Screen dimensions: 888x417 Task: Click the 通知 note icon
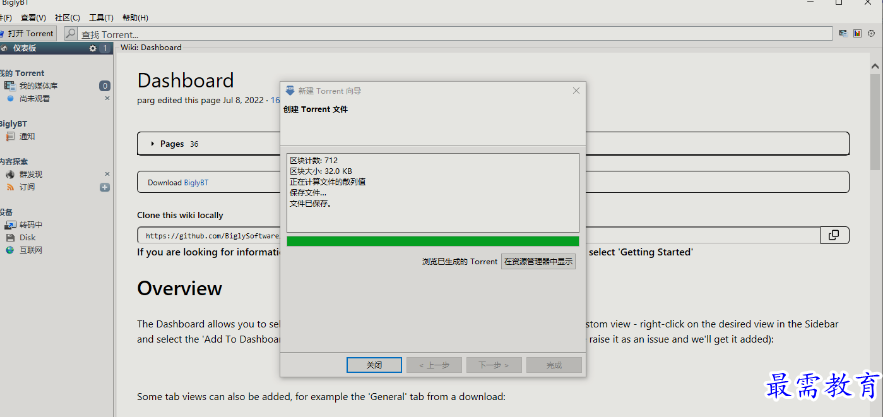(x=10, y=137)
